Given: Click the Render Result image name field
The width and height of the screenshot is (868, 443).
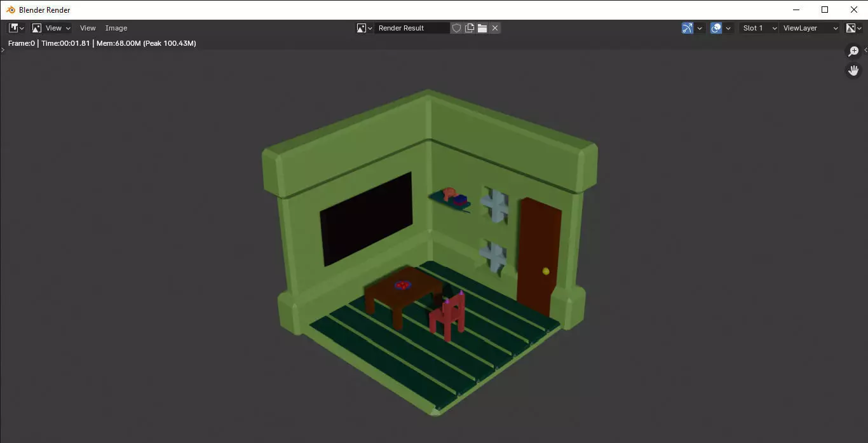Looking at the screenshot, I should tap(412, 28).
